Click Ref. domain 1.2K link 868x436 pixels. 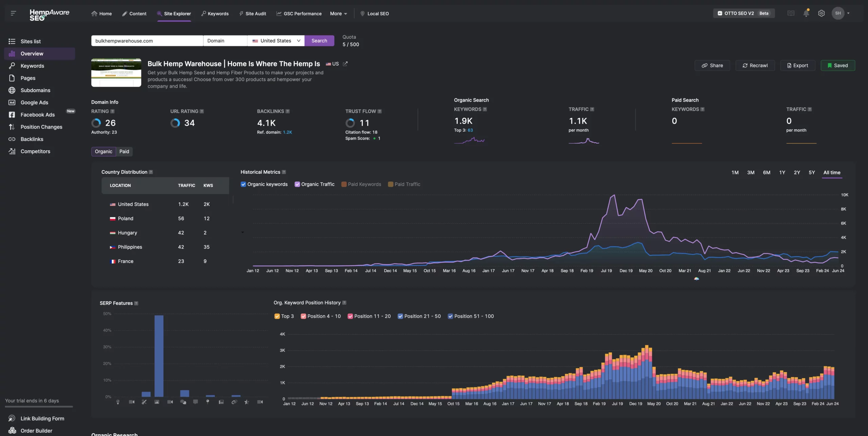[x=288, y=132]
